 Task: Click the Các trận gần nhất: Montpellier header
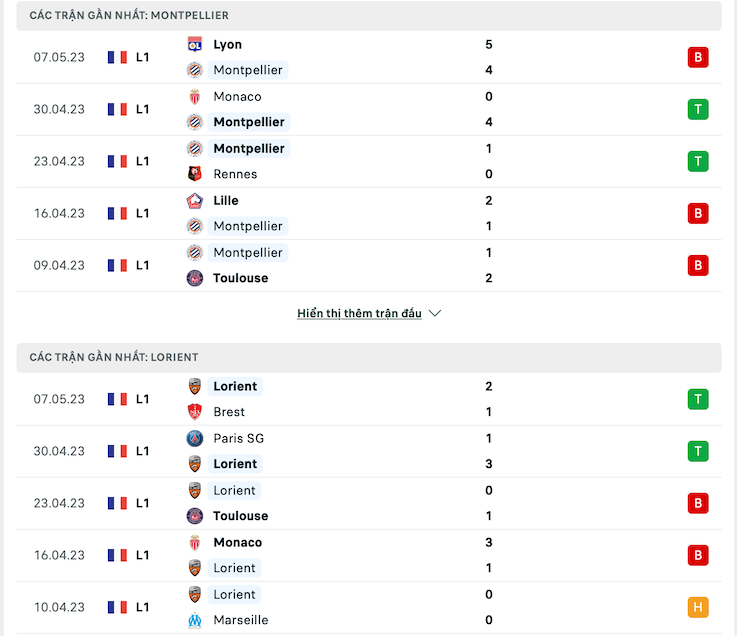click(x=368, y=16)
